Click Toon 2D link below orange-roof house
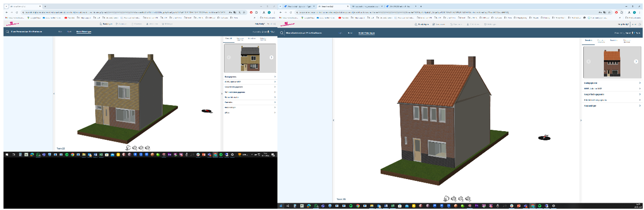644x210 pixels. tap(341, 199)
